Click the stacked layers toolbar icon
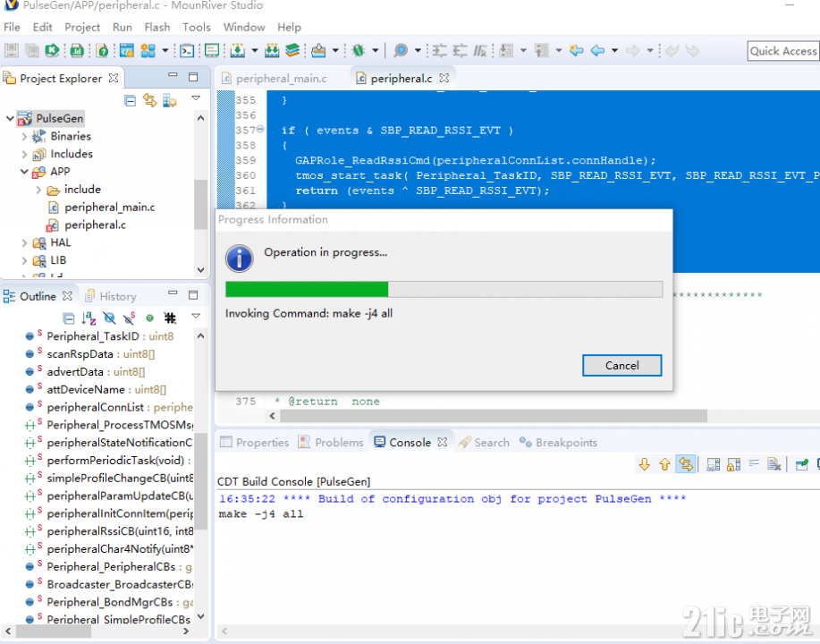The height and width of the screenshot is (644, 820). 292,51
